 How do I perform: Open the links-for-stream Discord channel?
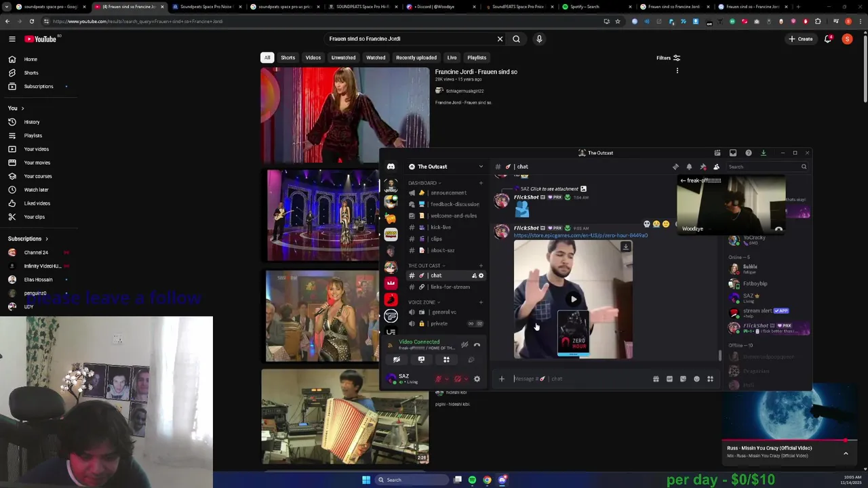447,287
